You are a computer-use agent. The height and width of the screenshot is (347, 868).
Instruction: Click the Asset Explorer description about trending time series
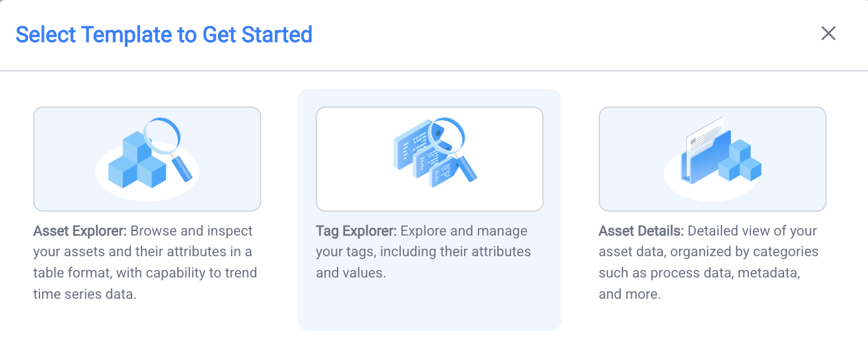[145, 273]
